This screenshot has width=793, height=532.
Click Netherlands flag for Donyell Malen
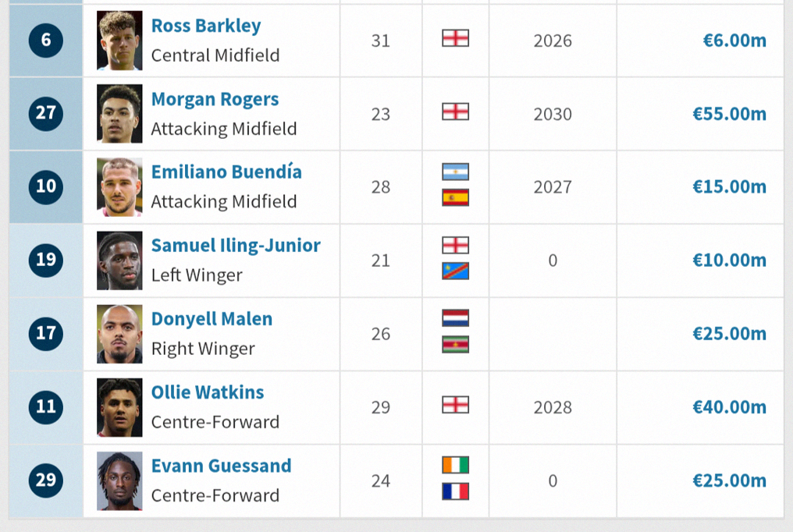(x=455, y=318)
